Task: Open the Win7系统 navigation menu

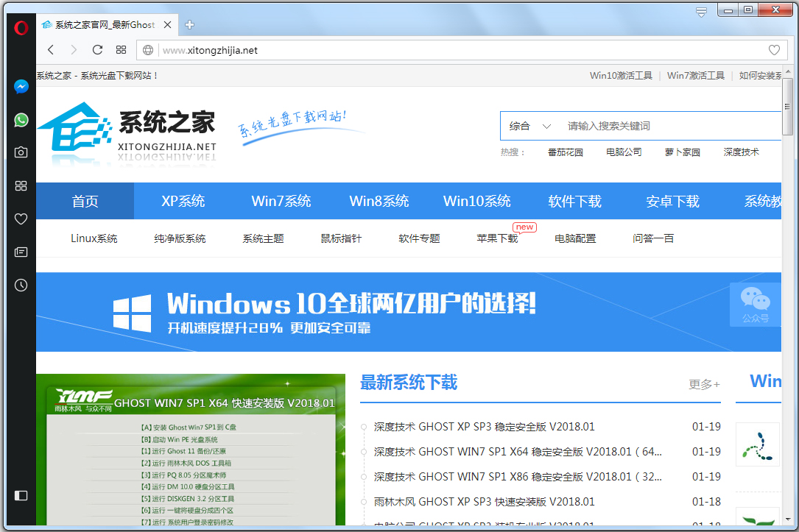Action: (281, 201)
